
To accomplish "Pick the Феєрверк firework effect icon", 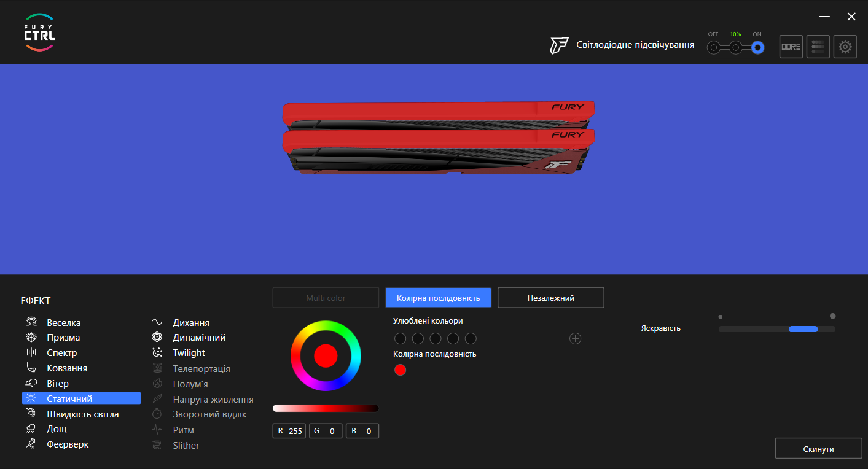I will (x=31, y=444).
